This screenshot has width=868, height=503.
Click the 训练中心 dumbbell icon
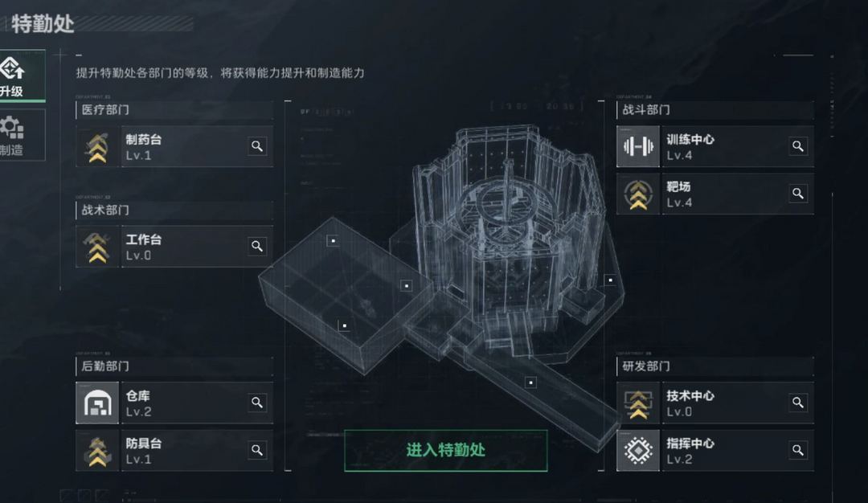[x=637, y=146]
